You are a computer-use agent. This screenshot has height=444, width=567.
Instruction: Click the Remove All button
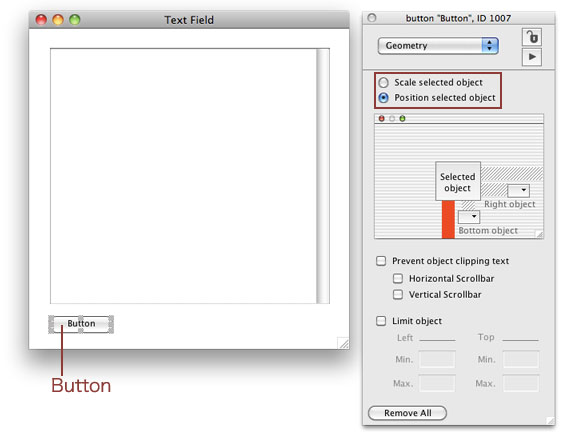click(x=408, y=413)
